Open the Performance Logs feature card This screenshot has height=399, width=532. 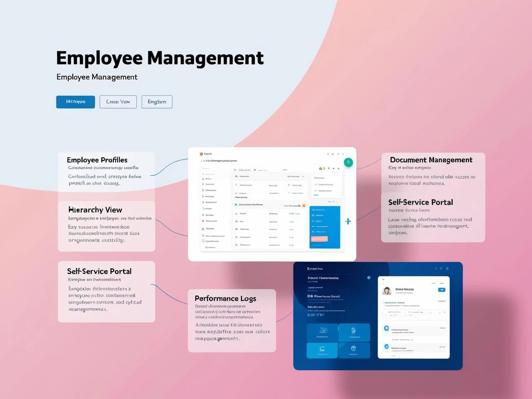232,320
